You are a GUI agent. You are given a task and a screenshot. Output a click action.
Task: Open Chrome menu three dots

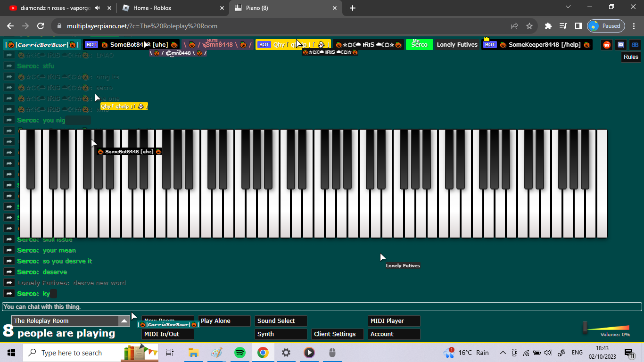[x=634, y=26]
